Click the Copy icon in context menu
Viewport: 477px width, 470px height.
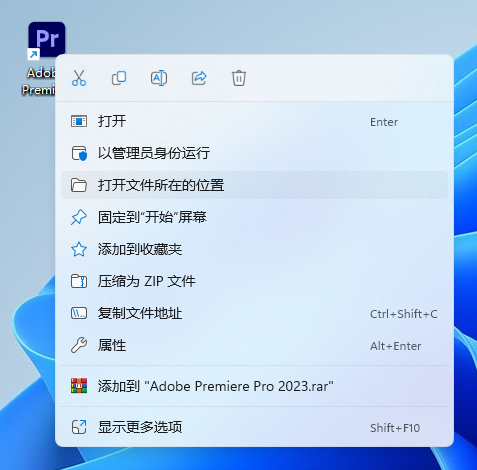[x=119, y=78]
